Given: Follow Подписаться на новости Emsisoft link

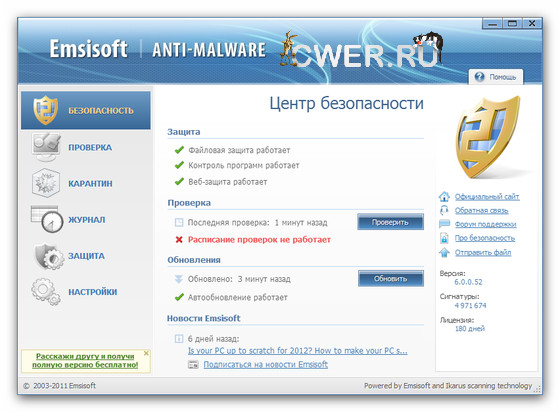Looking at the screenshot, I should [265, 365].
